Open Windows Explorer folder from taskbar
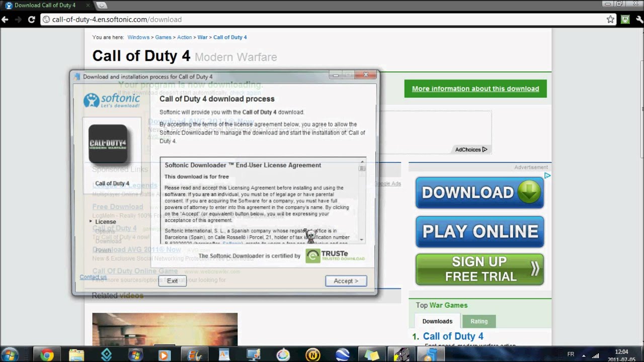 [x=76, y=355]
